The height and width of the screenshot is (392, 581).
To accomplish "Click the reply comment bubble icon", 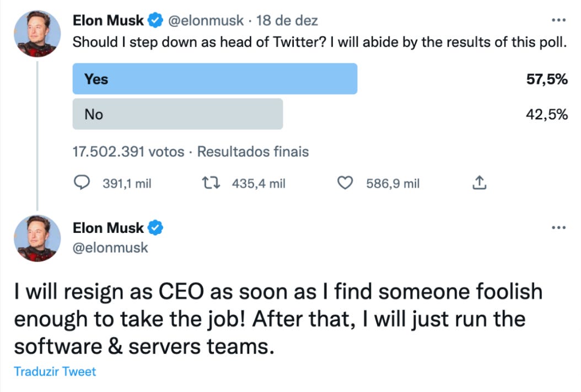I will pos(82,183).
